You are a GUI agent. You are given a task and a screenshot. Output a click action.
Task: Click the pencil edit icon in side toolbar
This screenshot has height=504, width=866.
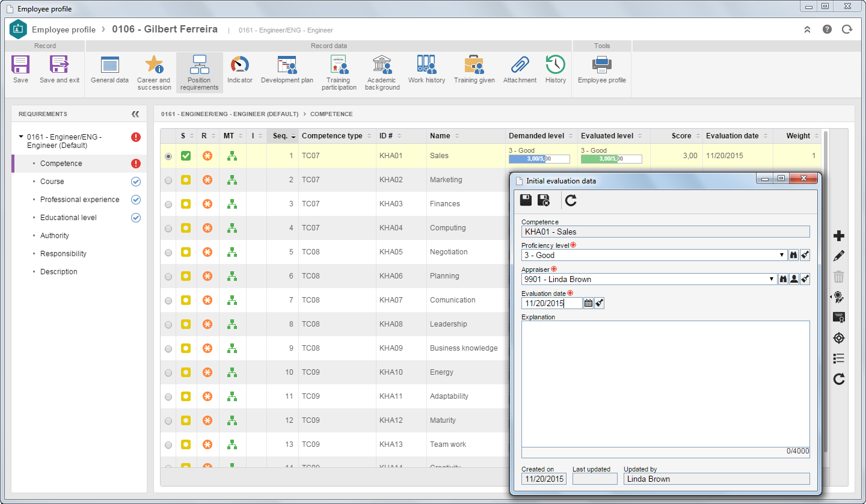tap(839, 256)
